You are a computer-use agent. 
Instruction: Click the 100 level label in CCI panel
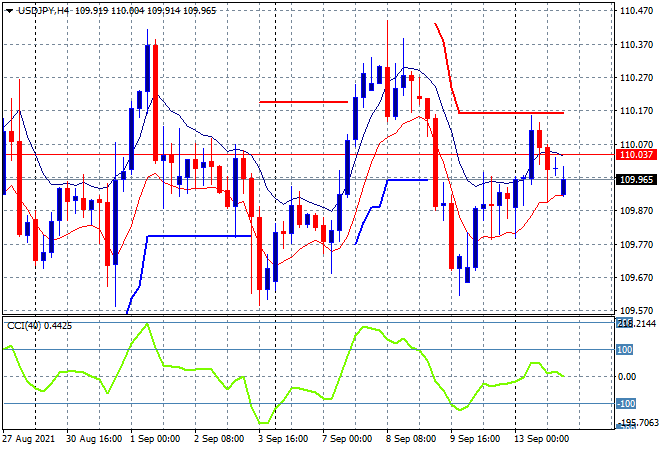[x=625, y=350]
